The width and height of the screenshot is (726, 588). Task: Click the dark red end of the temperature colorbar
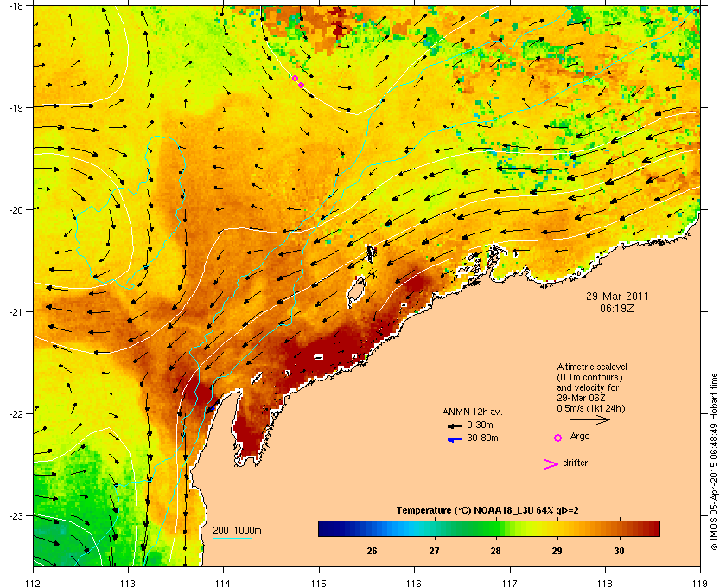click(653, 528)
